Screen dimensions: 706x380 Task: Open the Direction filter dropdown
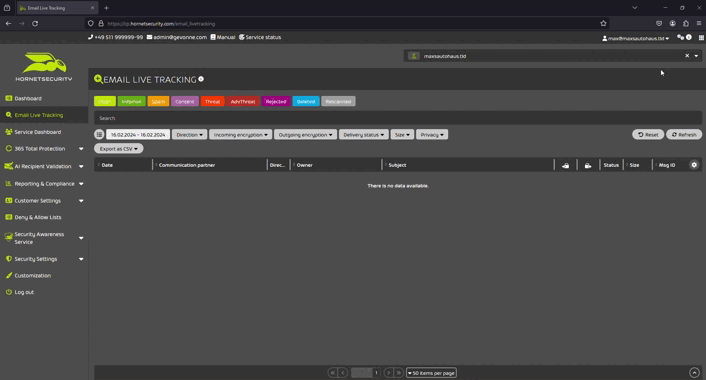click(189, 135)
